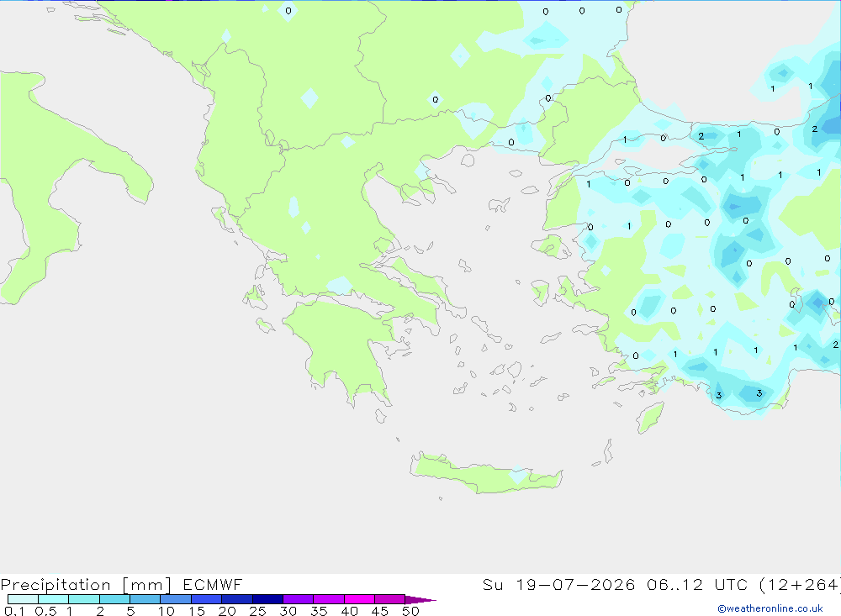Viewport: 841px width, 616px height.
Task: Click the 40–45 mm magenta legend swatch
Action: coord(359,599)
